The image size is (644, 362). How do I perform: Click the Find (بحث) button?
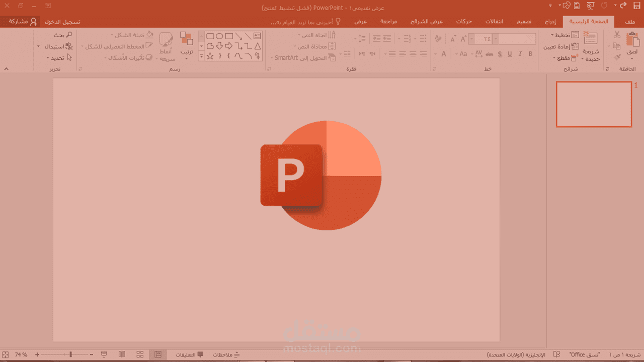click(63, 35)
